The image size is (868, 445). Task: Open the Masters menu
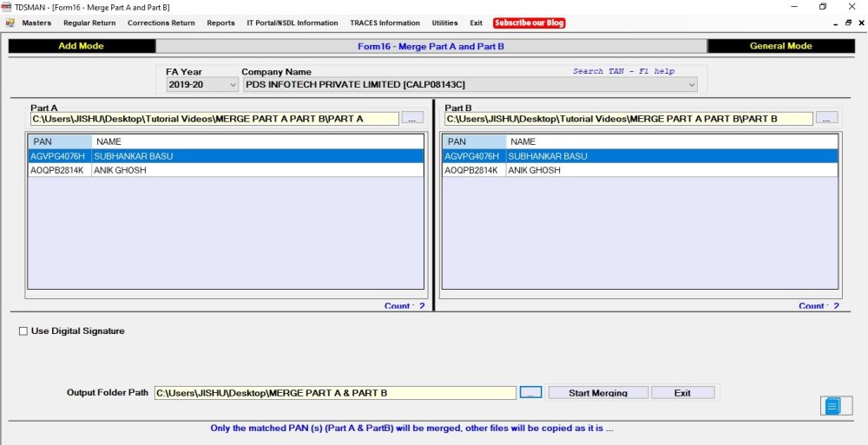coord(36,23)
